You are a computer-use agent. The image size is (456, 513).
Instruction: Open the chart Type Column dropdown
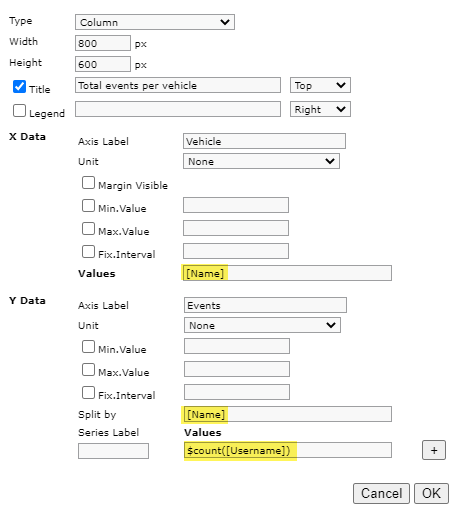coord(155,22)
